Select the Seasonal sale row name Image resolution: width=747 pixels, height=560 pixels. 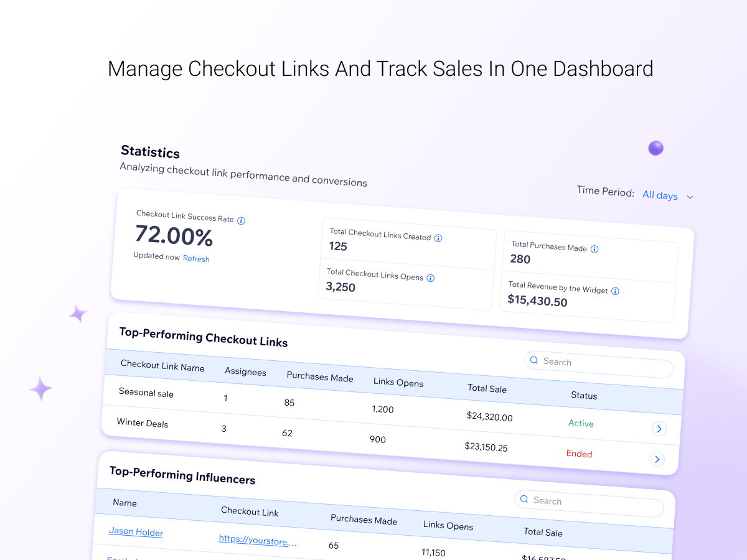(146, 393)
